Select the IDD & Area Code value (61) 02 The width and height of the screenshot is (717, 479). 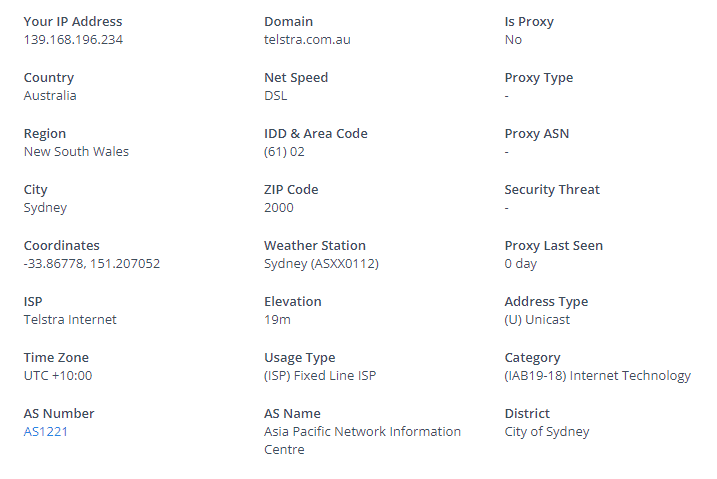pos(284,152)
